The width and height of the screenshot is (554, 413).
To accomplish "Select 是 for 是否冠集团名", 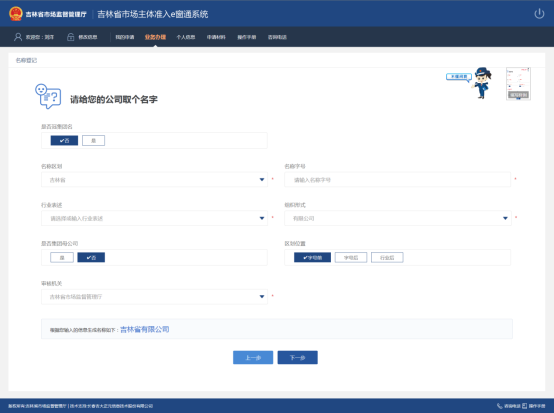I will click(93, 140).
